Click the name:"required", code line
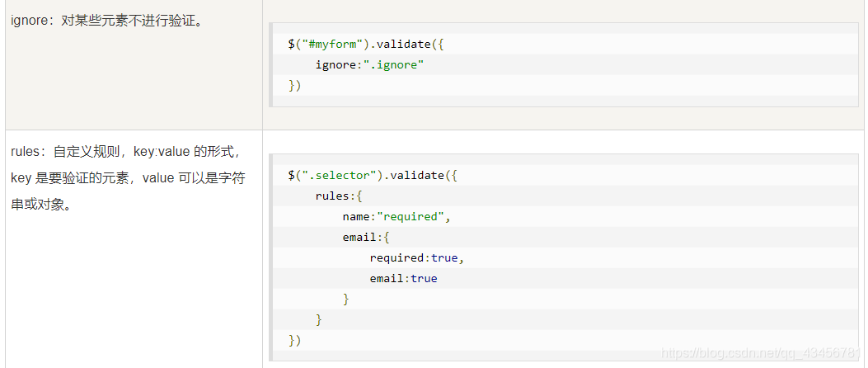 point(397,217)
